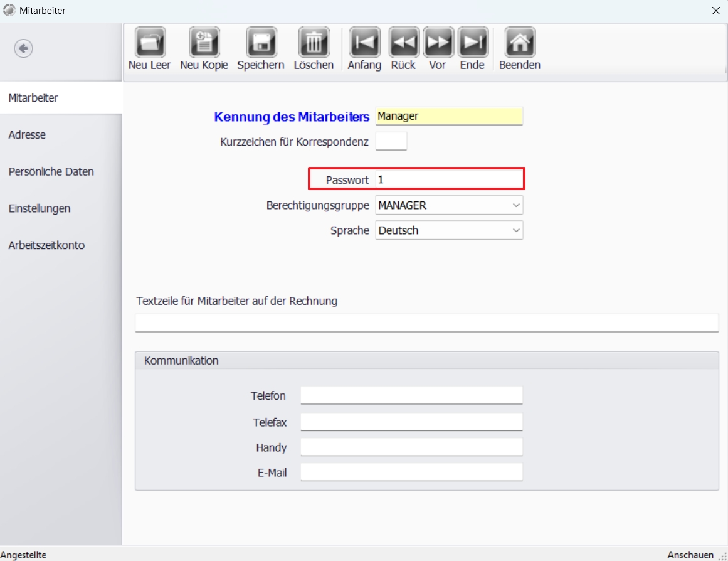Create a copy with Neu Kopie
Screen dimensions: 728x561
pyautogui.click(x=204, y=43)
